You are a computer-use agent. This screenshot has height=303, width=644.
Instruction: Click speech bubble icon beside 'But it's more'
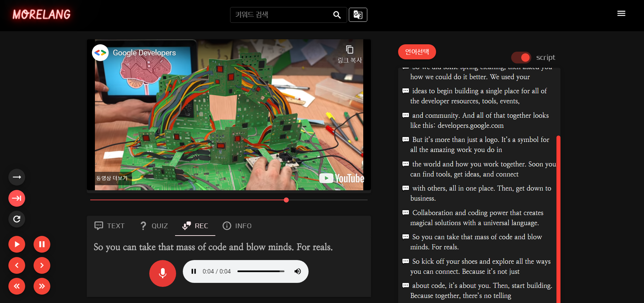pos(406,140)
